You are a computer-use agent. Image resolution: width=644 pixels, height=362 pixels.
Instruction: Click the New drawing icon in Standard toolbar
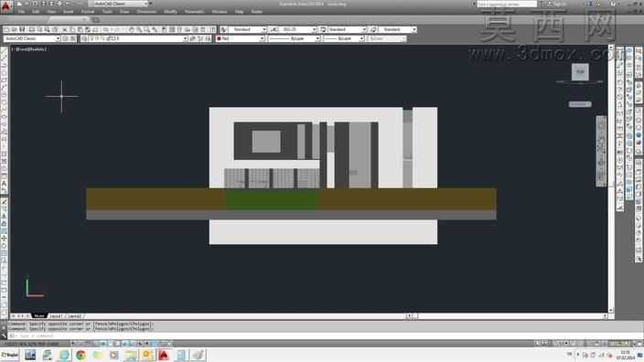coord(6,29)
